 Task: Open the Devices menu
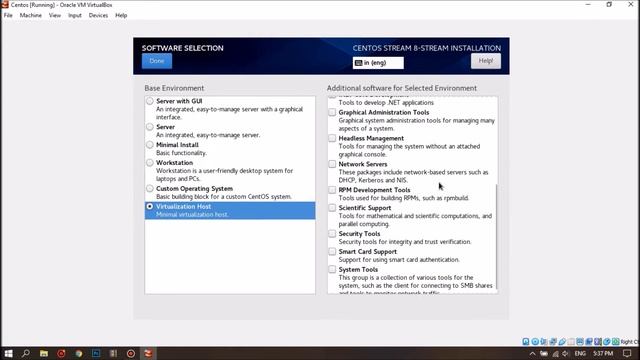pyautogui.click(x=98, y=15)
